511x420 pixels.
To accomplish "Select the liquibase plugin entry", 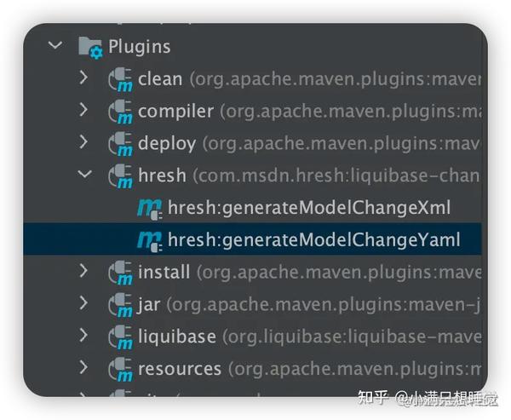I will pyautogui.click(x=177, y=337).
